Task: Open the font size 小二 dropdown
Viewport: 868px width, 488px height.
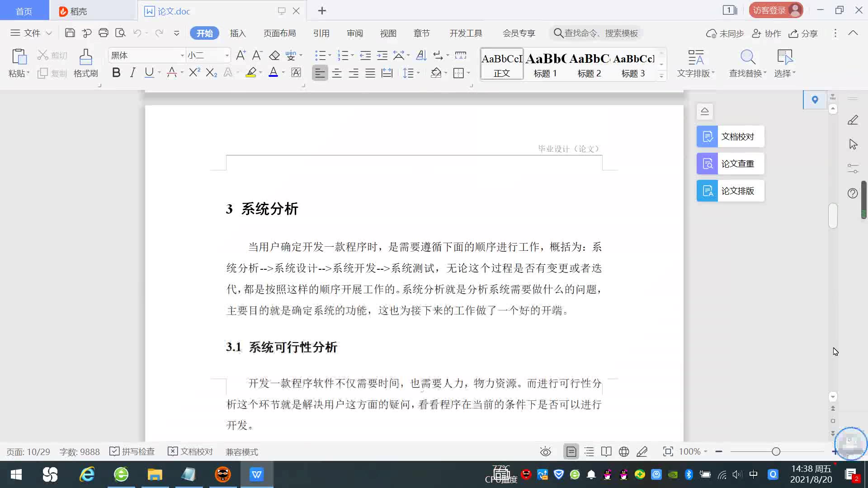Action: point(227,56)
